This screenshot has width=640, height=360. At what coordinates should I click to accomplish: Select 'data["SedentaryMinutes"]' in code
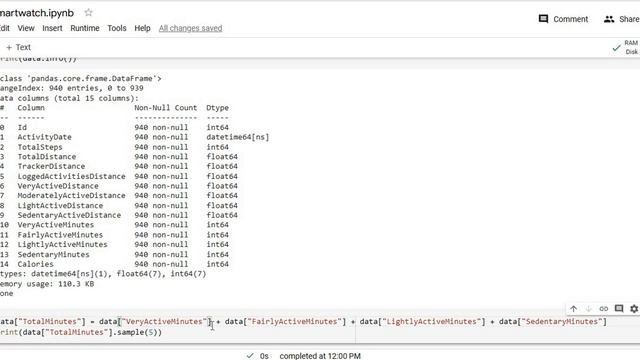coord(553,322)
